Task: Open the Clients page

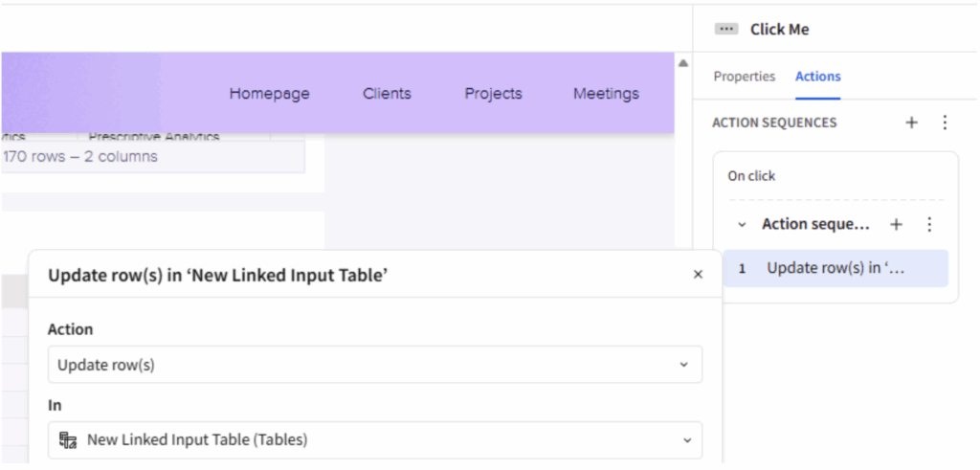Action: click(x=387, y=94)
